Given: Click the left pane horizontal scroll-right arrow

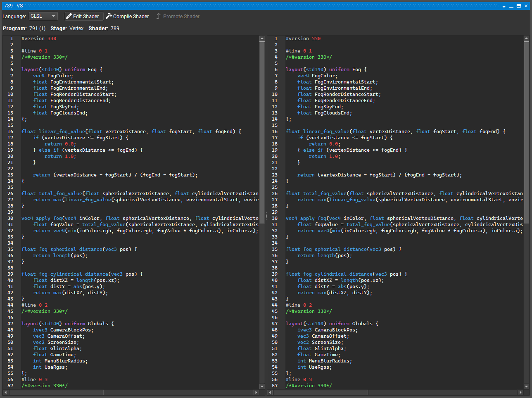Looking at the screenshot, I should [256, 392].
